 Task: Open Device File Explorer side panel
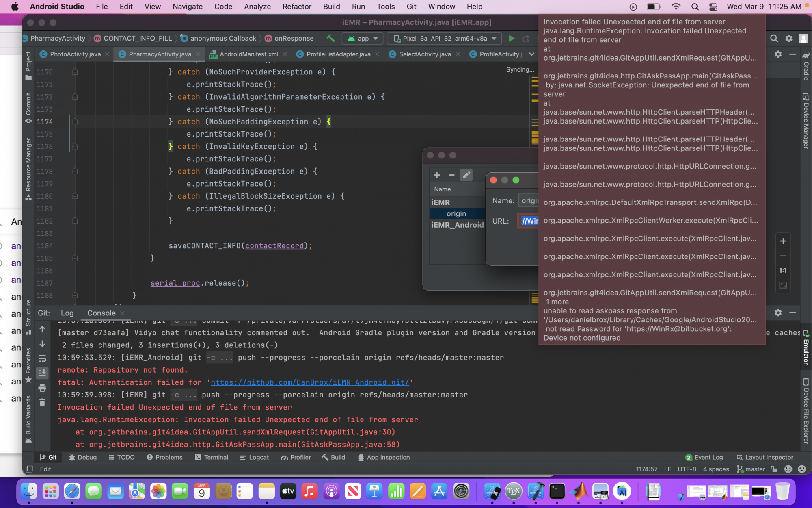pyautogui.click(x=806, y=410)
